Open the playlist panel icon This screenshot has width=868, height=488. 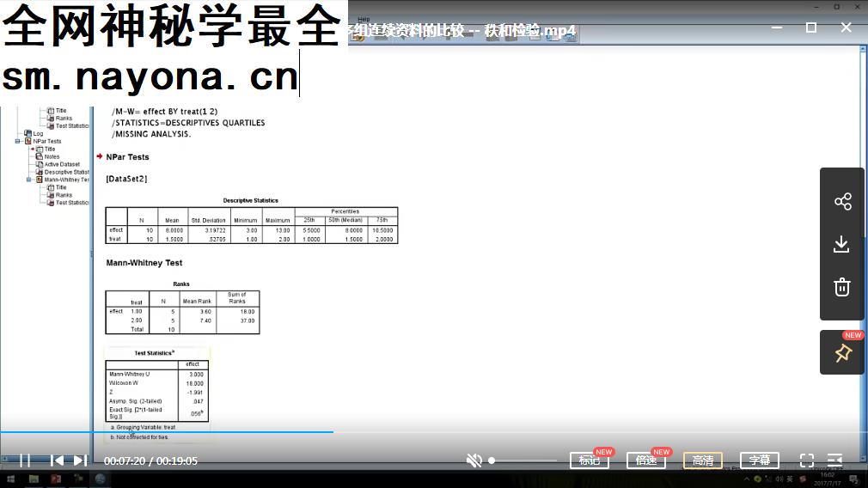click(x=834, y=461)
